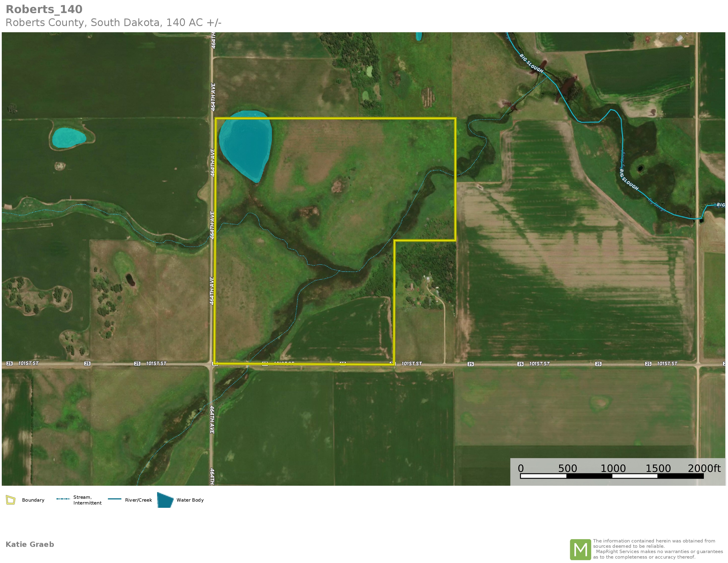This screenshot has width=728, height=563.
Task: Click the route 25 shield at far left
Action: pyautogui.click(x=10, y=364)
